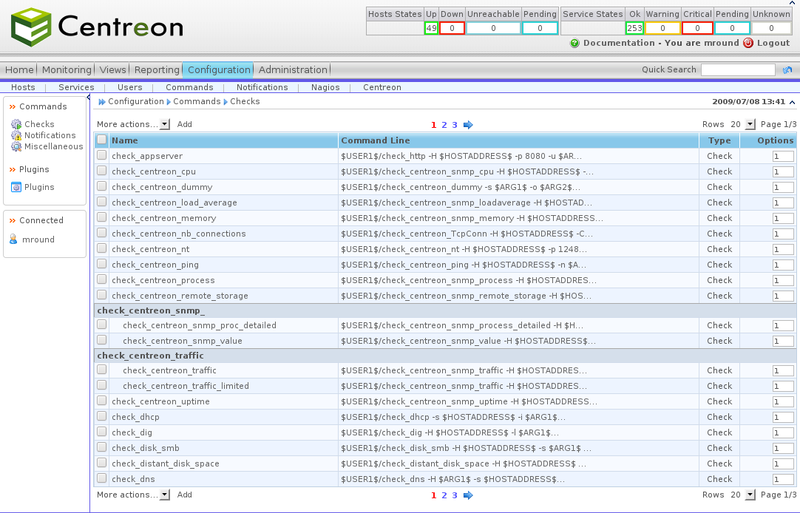The width and height of the screenshot is (800, 513).
Task: Click the Checks icon in the sidebar
Action: coord(16,124)
